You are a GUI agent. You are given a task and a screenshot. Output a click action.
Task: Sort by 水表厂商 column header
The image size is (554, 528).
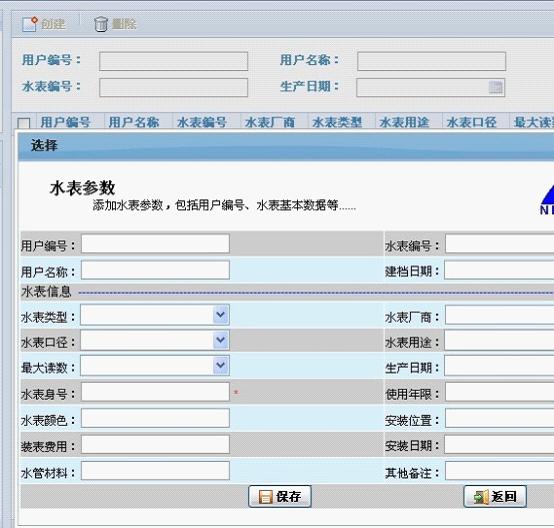coord(270,122)
